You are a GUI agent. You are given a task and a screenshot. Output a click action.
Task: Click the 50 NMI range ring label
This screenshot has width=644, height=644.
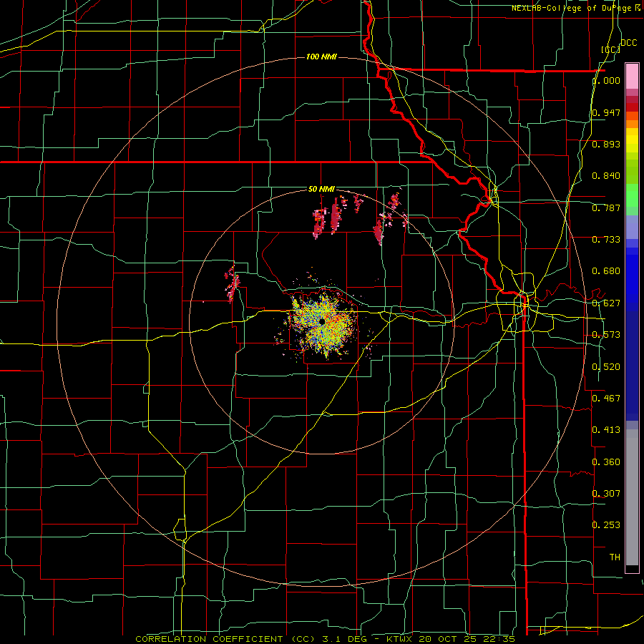pyautogui.click(x=321, y=189)
